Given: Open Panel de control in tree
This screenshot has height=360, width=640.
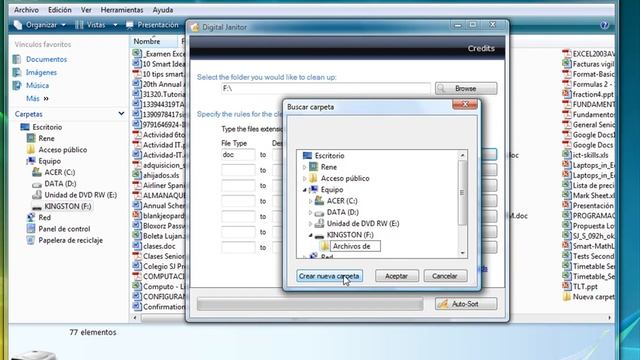Looking at the screenshot, I should pos(64,229).
